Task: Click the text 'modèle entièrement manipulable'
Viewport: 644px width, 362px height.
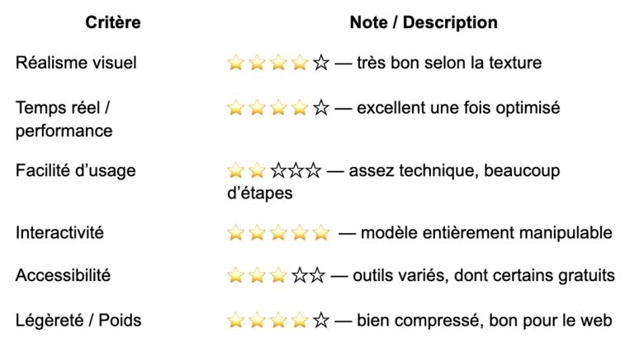Action: click(x=486, y=233)
